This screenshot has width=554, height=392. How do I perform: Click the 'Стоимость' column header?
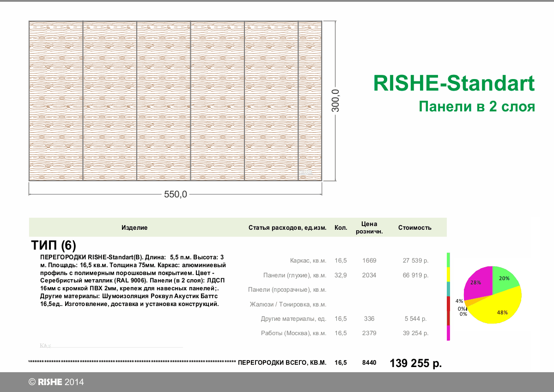point(415,227)
